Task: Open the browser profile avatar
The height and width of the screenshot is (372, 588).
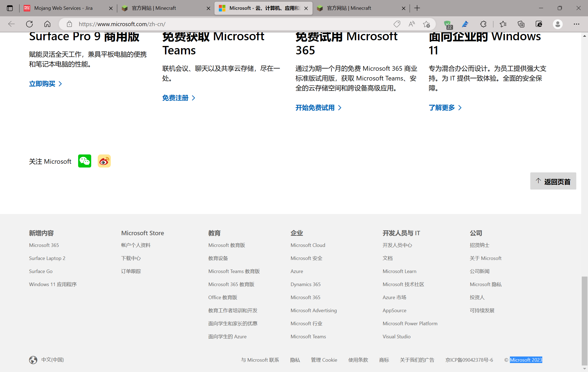Action: [558, 24]
